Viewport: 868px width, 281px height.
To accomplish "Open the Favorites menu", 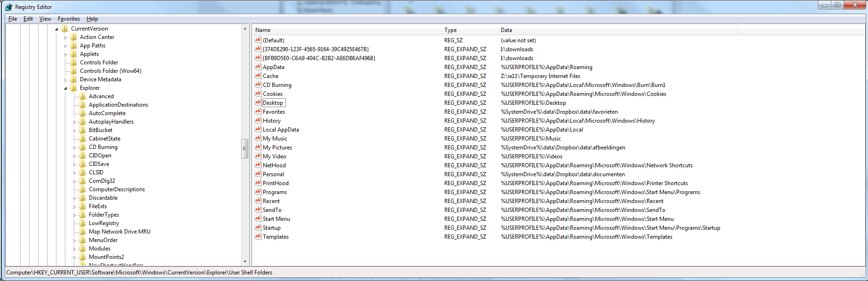I will tap(69, 19).
